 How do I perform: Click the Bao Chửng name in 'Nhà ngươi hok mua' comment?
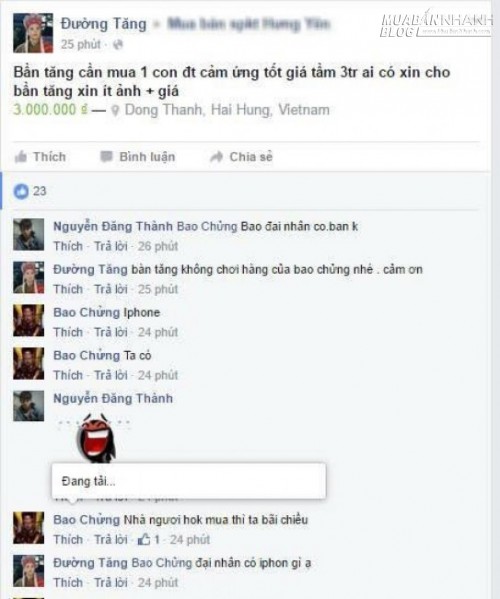coord(87,520)
